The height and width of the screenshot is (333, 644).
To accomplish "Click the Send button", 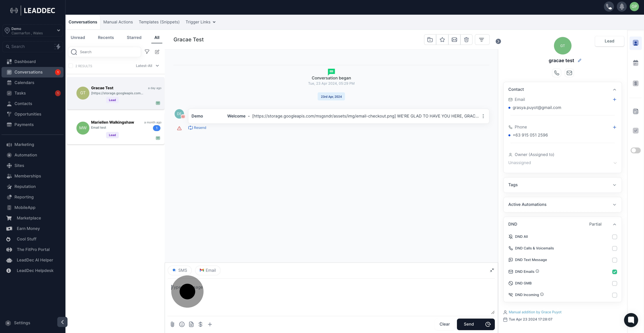I will click(469, 324).
